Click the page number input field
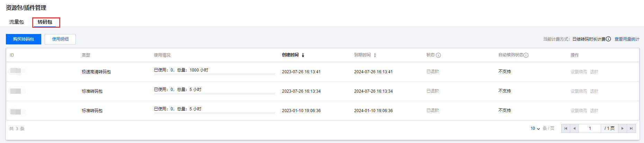The image size is (644, 143). pos(590,128)
